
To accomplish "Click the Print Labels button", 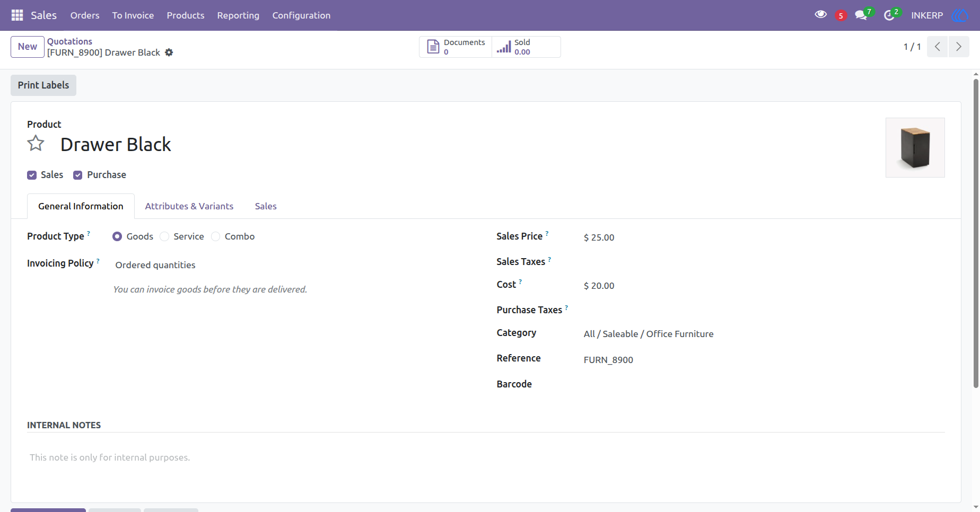I will point(43,85).
